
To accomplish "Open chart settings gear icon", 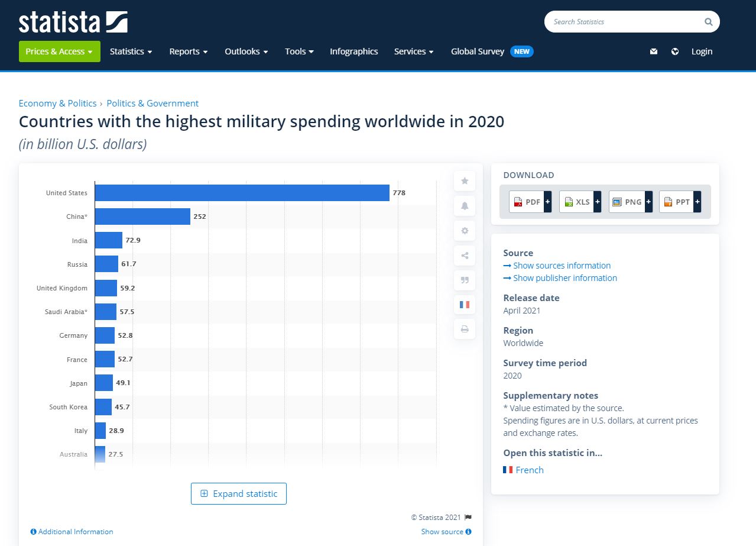I will tap(465, 231).
